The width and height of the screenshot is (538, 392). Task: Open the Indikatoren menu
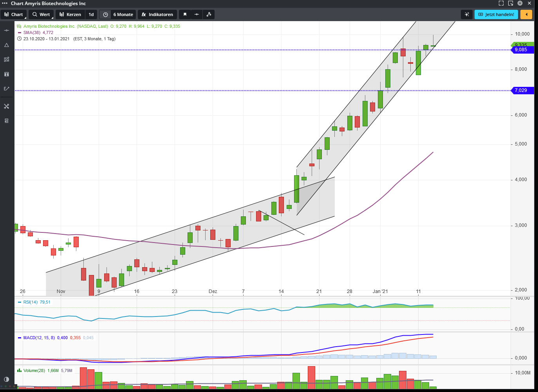[157, 14]
